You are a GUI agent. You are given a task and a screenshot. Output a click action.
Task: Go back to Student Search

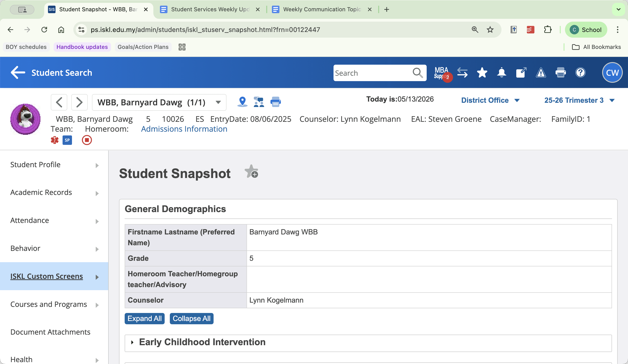point(51,72)
